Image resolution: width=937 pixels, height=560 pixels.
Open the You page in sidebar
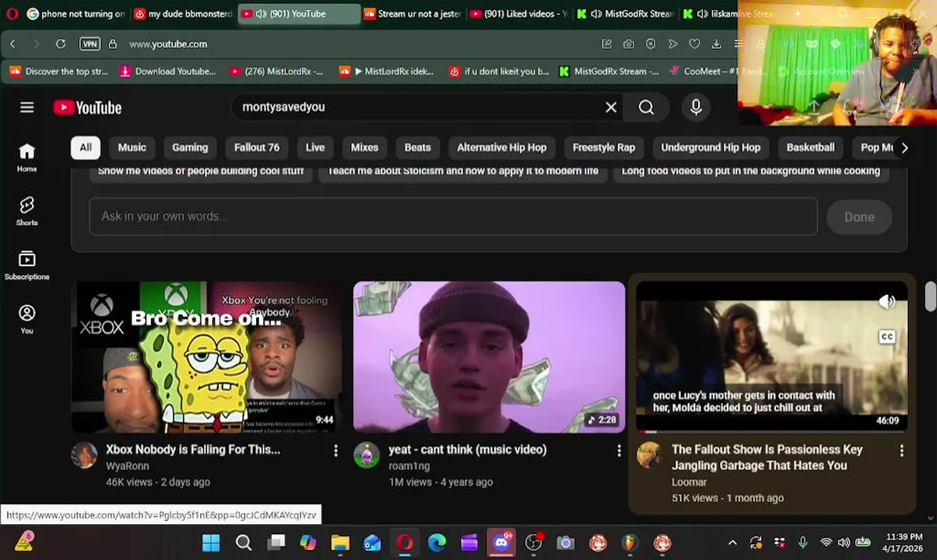point(26,319)
